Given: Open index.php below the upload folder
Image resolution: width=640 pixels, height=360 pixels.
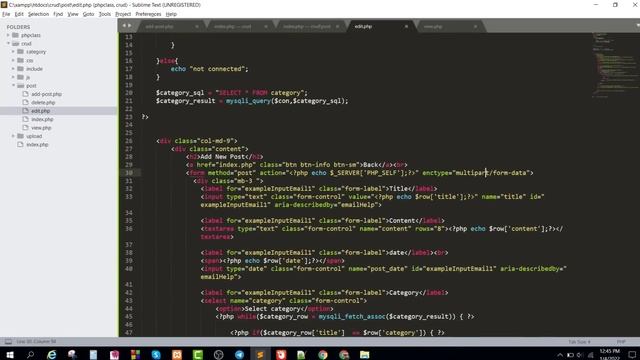Looking at the screenshot, I should pos(37,144).
